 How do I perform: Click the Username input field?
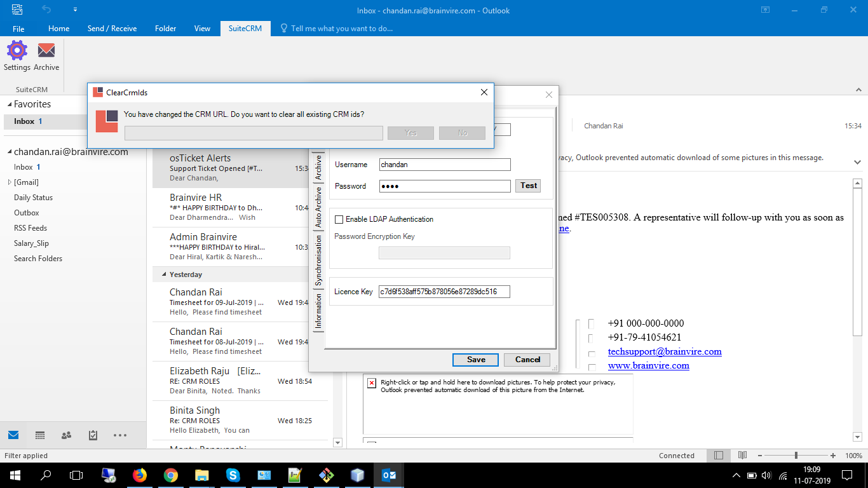(445, 165)
